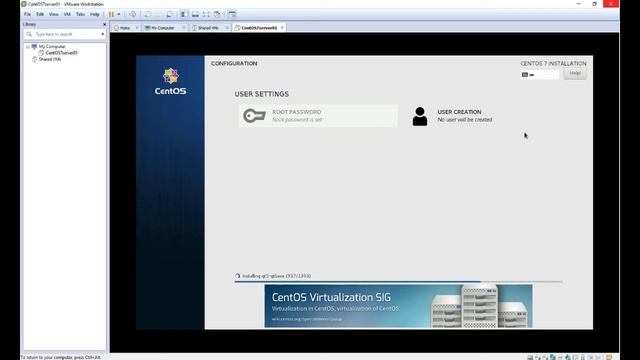The height and width of the screenshot is (360, 640).
Task: Open the Root Password setting
Action: pyautogui.click(x=318, y=116)
